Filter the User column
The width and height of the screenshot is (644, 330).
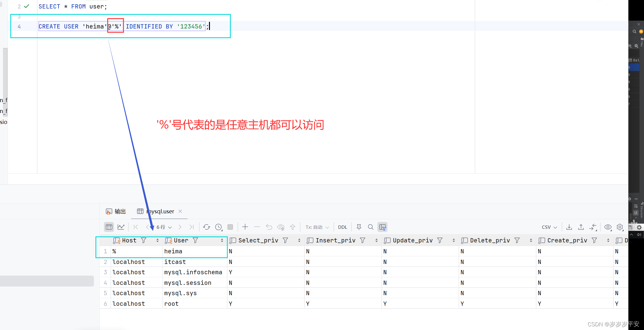pos(195,240)
